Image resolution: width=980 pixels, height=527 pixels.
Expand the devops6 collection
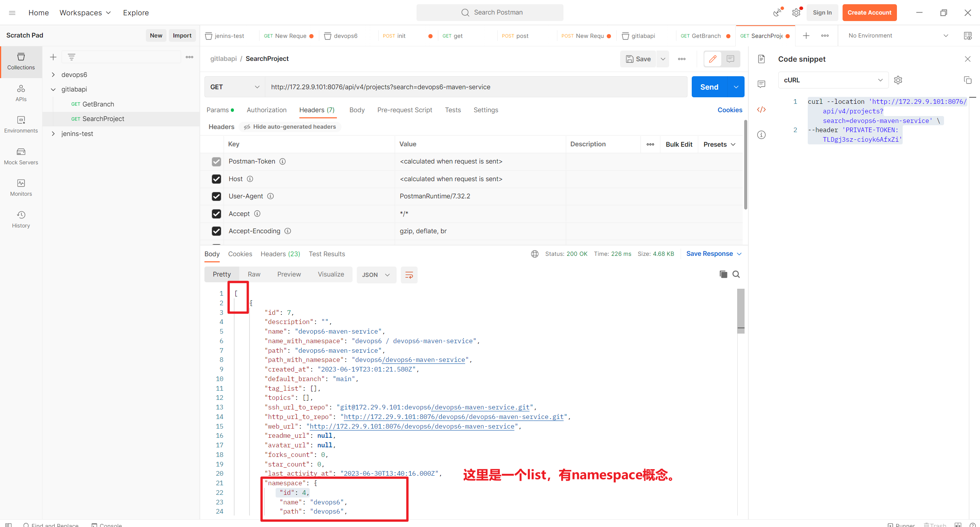[53, 75]
